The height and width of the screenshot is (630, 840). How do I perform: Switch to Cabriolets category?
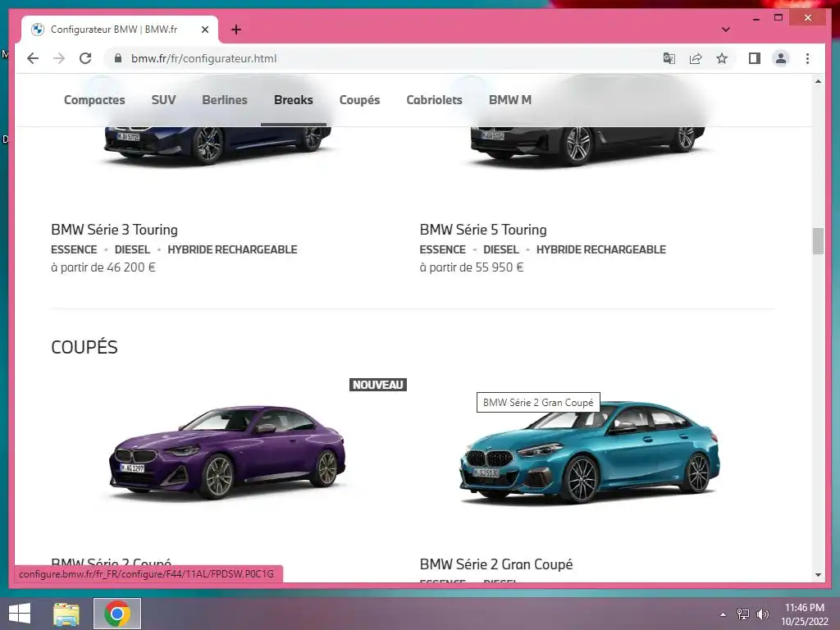click(434, 99)
